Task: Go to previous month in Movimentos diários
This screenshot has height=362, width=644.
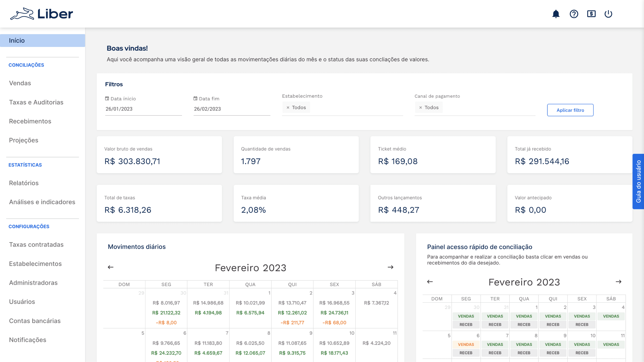Action: (111, 267)
